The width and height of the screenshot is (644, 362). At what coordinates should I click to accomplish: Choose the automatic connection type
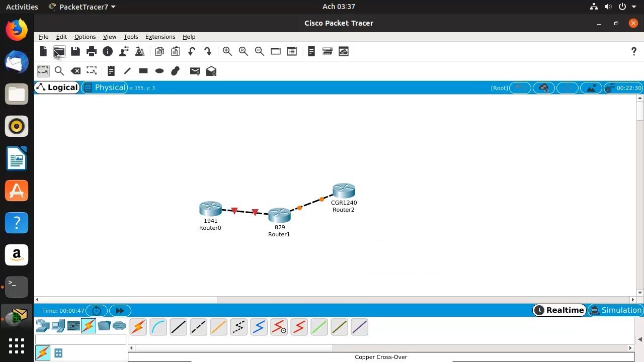tap(138, 327)
